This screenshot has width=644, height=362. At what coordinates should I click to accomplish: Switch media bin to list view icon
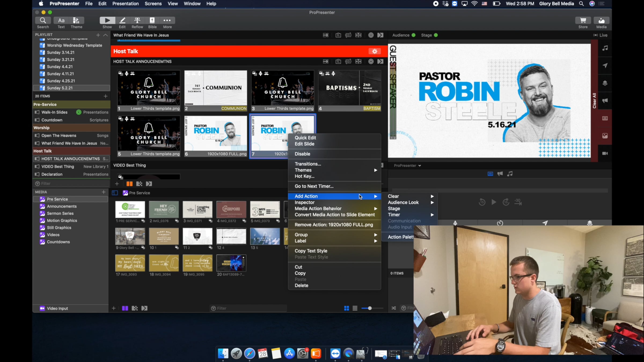pyautogui.click(x=355, y=308)
